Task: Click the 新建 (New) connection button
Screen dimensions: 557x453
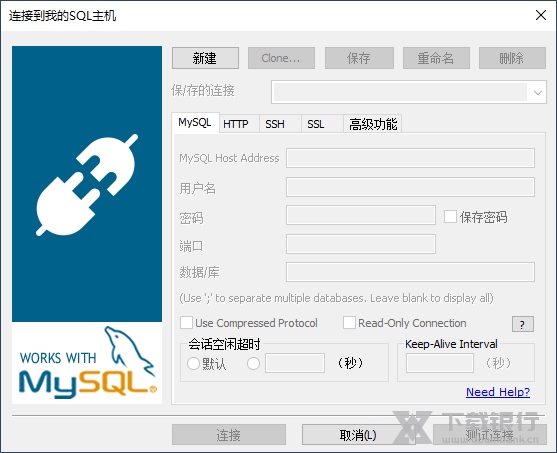Action: (205, 58)
